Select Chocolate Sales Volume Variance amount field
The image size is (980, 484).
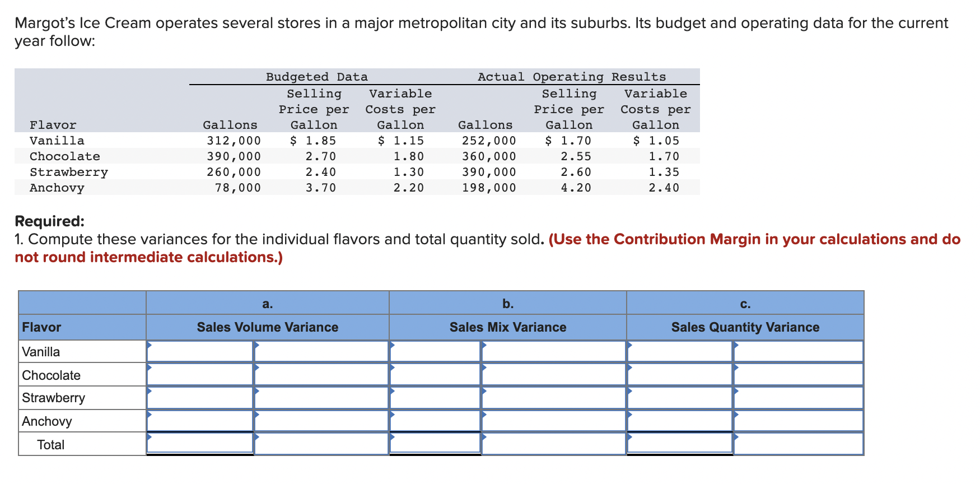200,374
